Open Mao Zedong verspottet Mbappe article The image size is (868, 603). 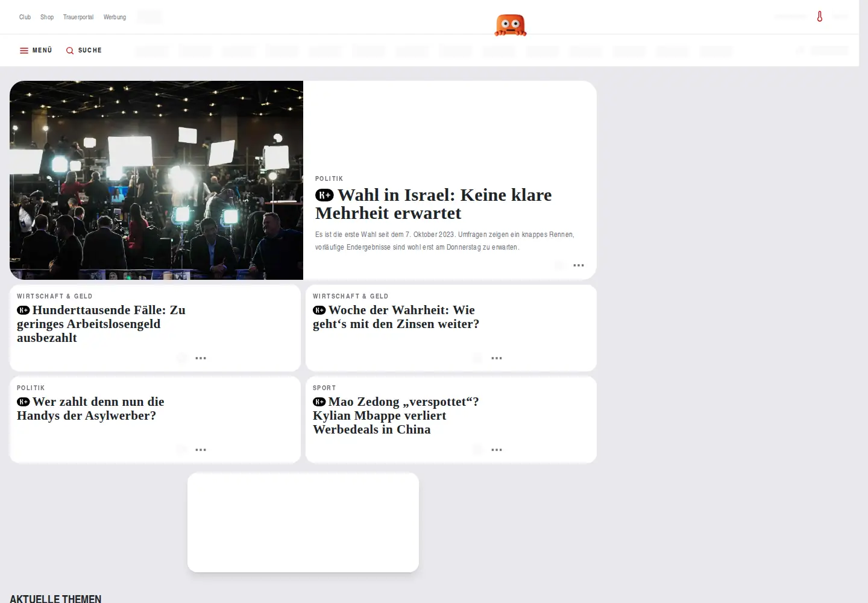(396, 415)
